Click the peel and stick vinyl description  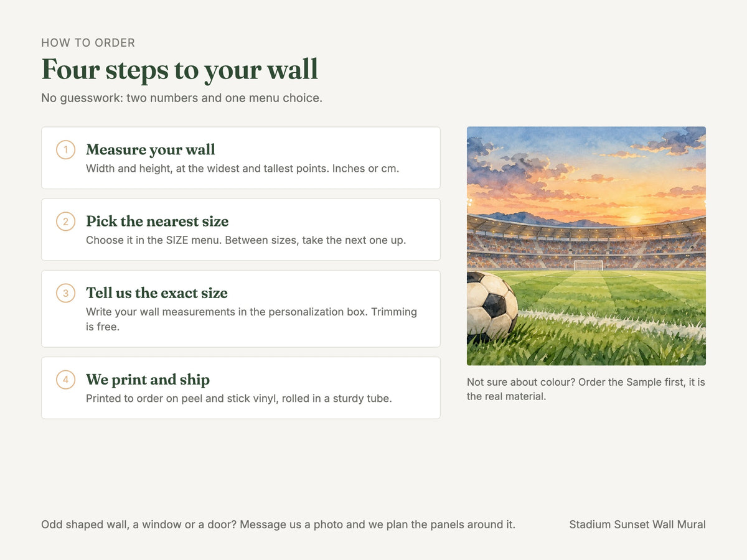[x=239, y=398]
